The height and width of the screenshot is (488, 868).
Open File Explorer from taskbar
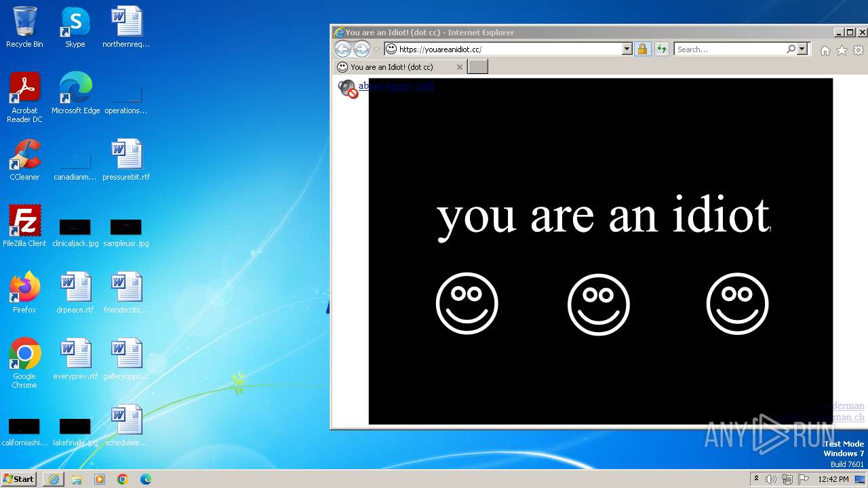click(77, 479)
